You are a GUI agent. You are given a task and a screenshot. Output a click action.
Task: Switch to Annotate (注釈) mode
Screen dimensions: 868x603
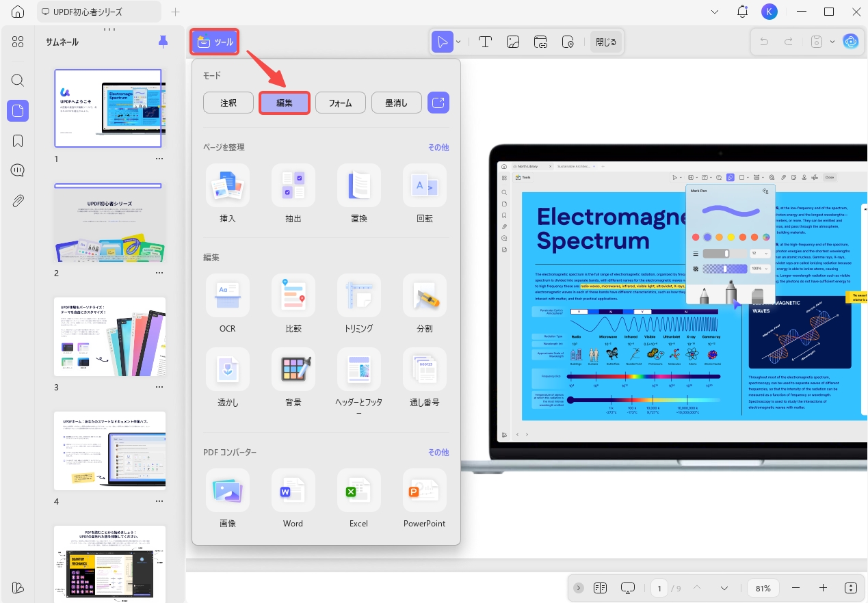coord(228,103)
